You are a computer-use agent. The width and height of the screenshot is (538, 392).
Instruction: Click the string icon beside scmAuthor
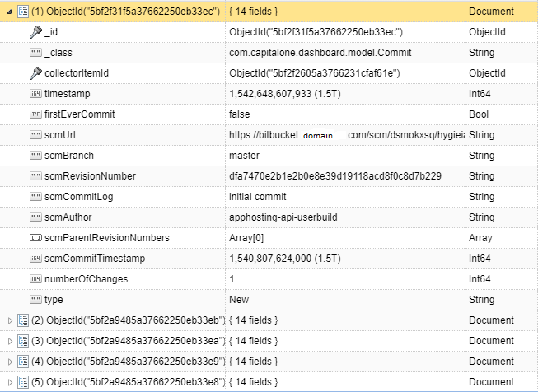35,217
